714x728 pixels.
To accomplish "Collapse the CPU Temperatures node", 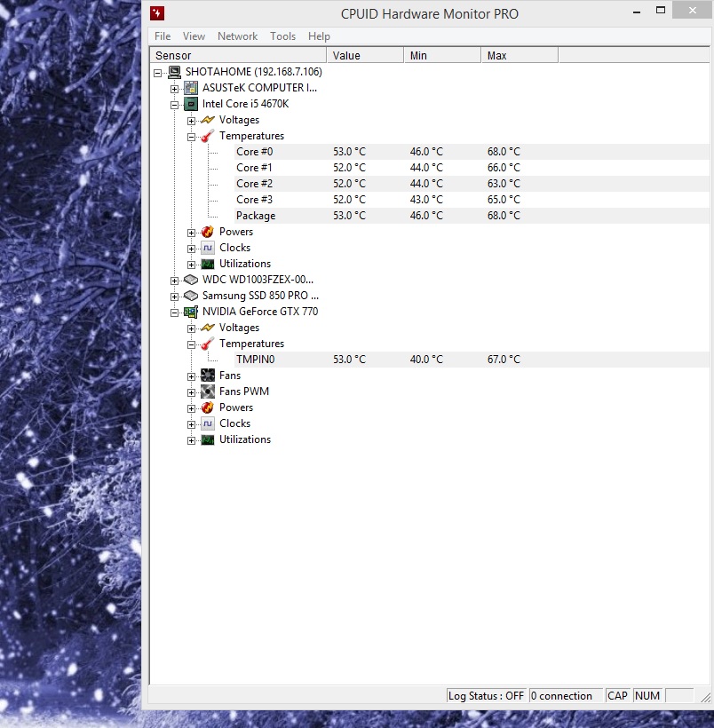I will pyautogui.click(x=192, y=137).
